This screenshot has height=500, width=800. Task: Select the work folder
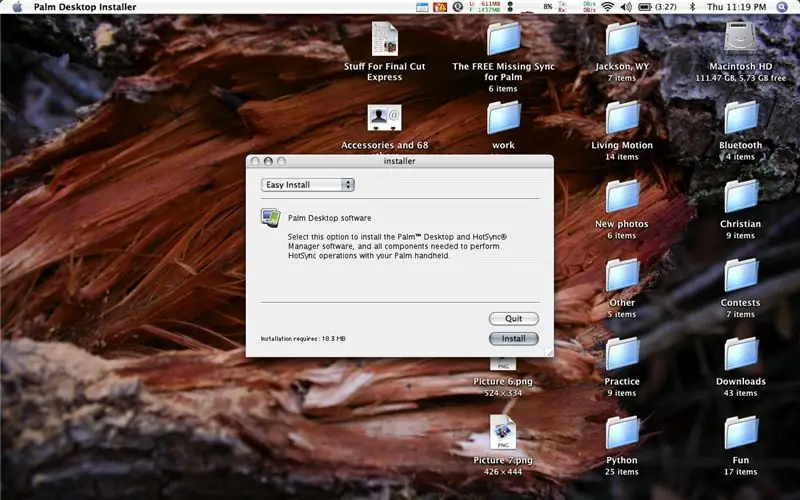(x=504, y=118)
